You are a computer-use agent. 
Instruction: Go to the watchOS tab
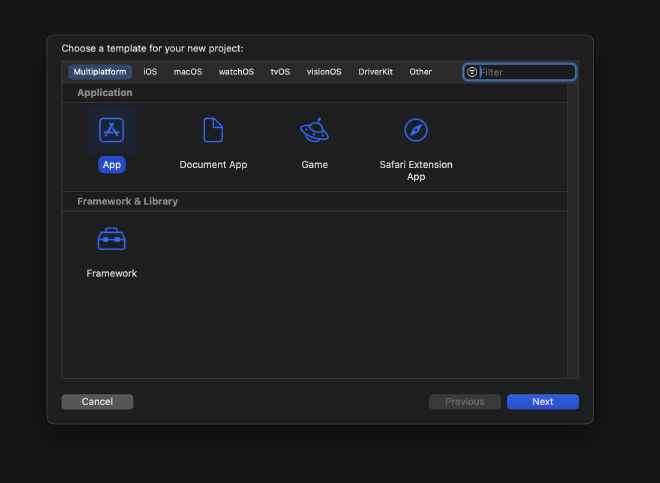(236, 72)
